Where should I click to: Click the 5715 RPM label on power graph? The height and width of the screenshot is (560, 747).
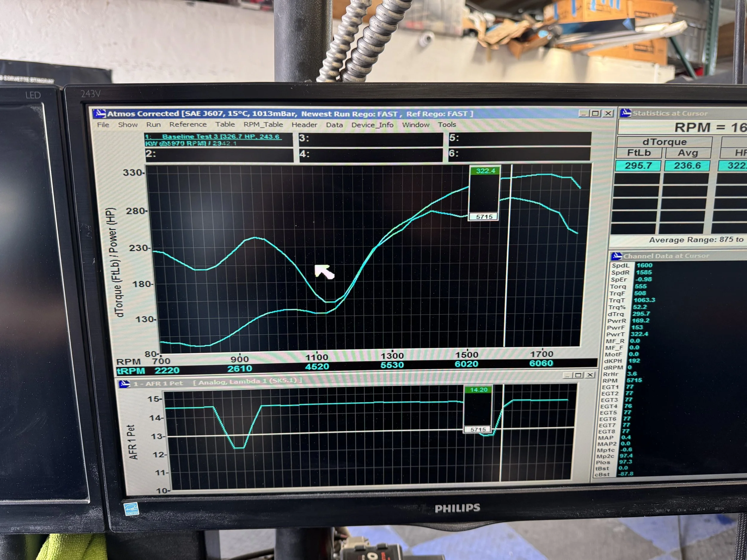click(484, 217)
